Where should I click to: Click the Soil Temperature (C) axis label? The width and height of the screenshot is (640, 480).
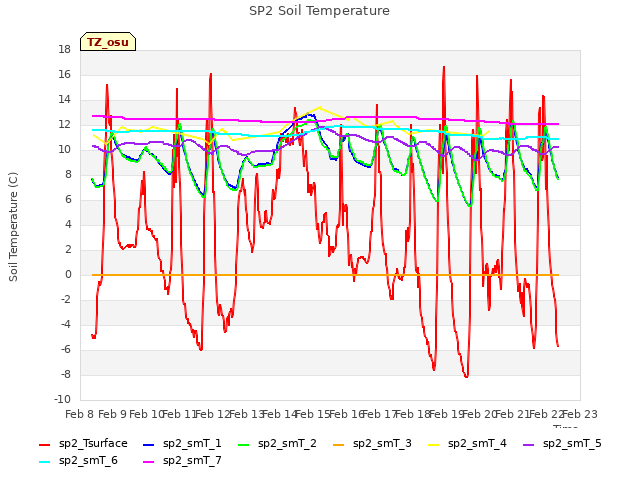(13, 227)
